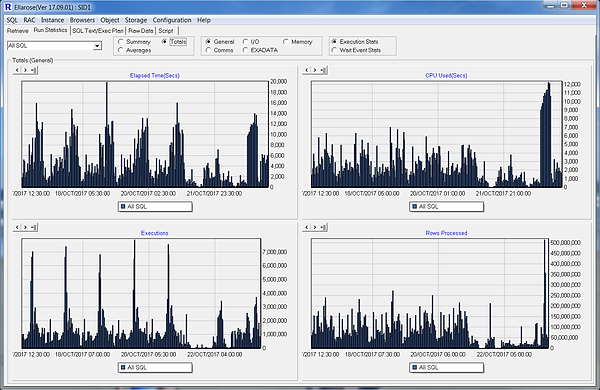Click All SQL legend marker under CPU Used
Image resolution: width=600 pixels, height=390 pixels.
coord(414,207)
